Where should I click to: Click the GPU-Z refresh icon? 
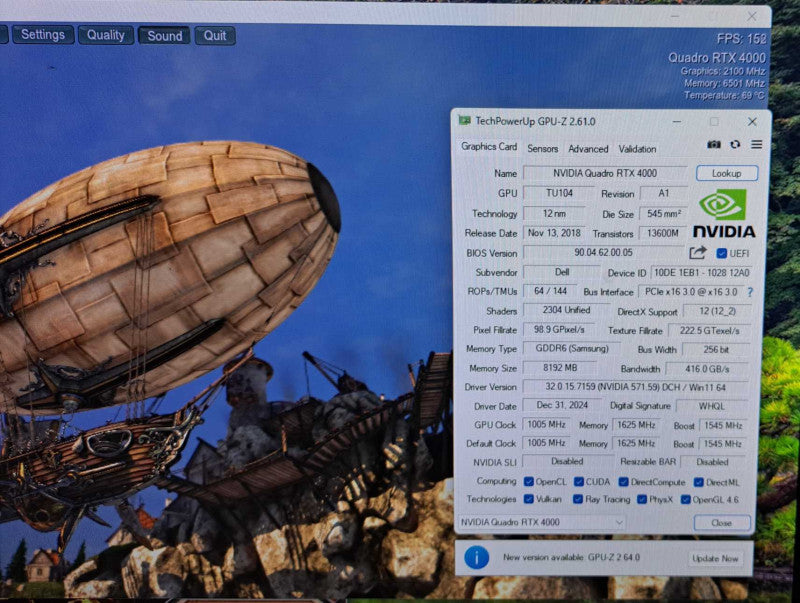735,145
